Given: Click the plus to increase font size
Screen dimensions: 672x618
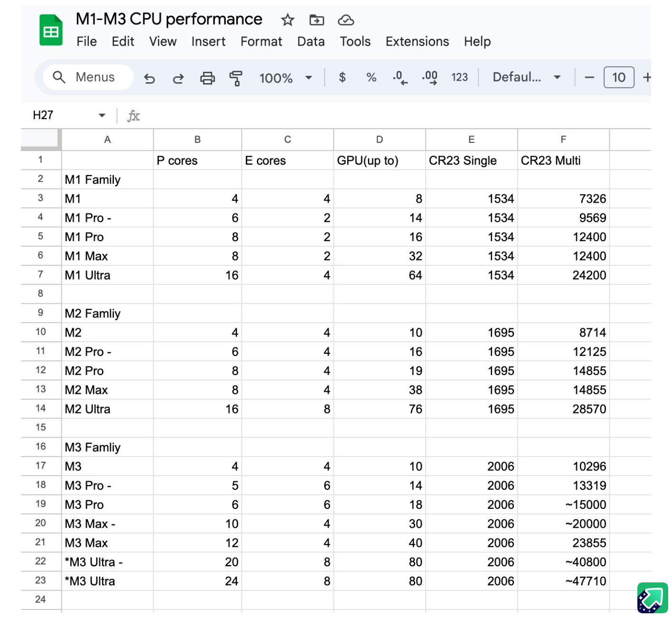Looking at the screenshot, I should 647,77.
